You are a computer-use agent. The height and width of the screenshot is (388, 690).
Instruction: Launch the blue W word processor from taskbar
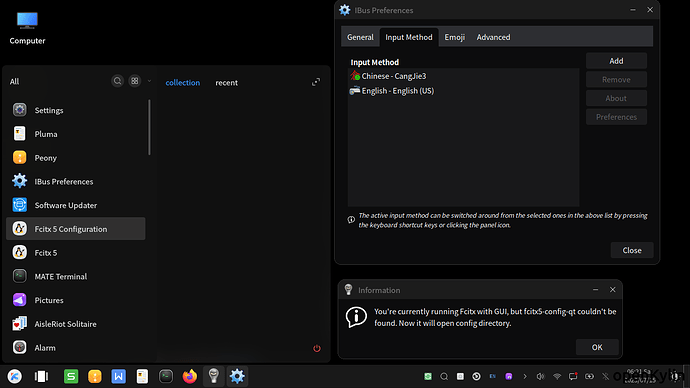pyautogui.click(x=118, y=376)
